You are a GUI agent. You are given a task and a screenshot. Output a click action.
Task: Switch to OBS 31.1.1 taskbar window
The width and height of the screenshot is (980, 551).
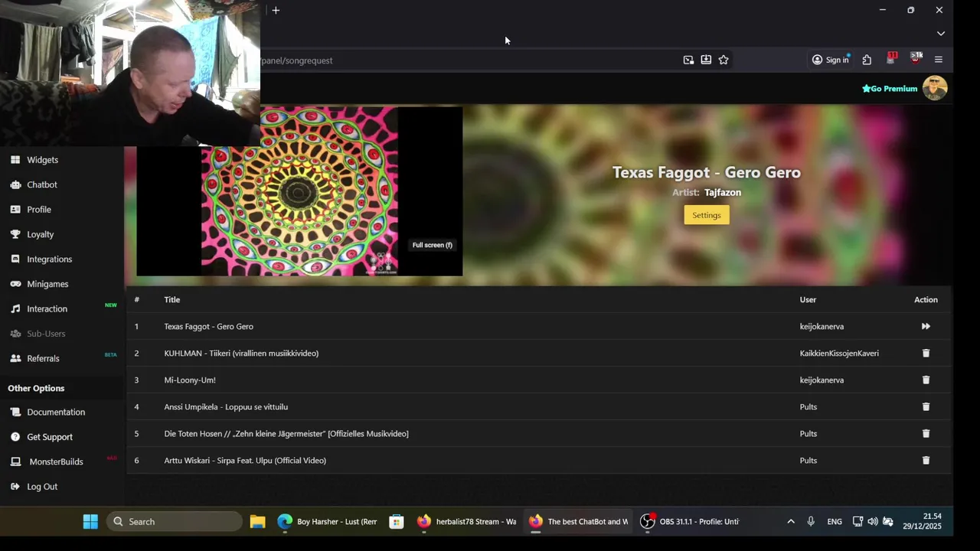click(691, 522)
